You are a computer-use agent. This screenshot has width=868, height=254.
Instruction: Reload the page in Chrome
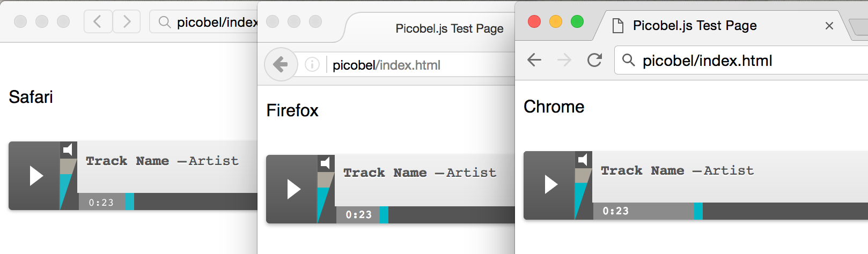tap(594, 60)
